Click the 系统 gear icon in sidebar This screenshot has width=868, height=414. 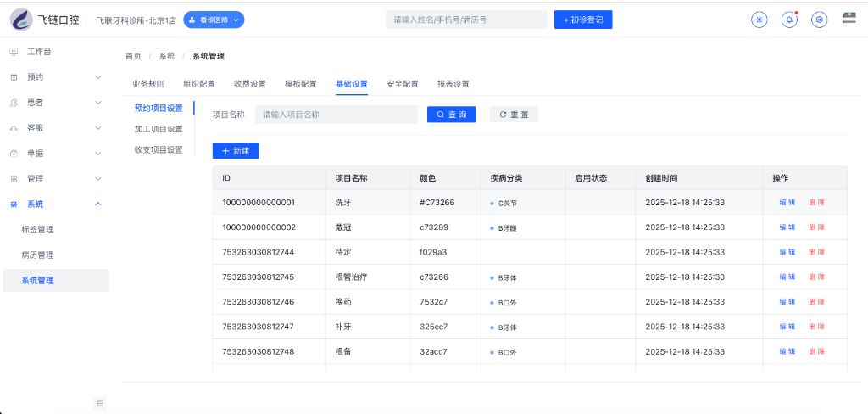[14, 204]
